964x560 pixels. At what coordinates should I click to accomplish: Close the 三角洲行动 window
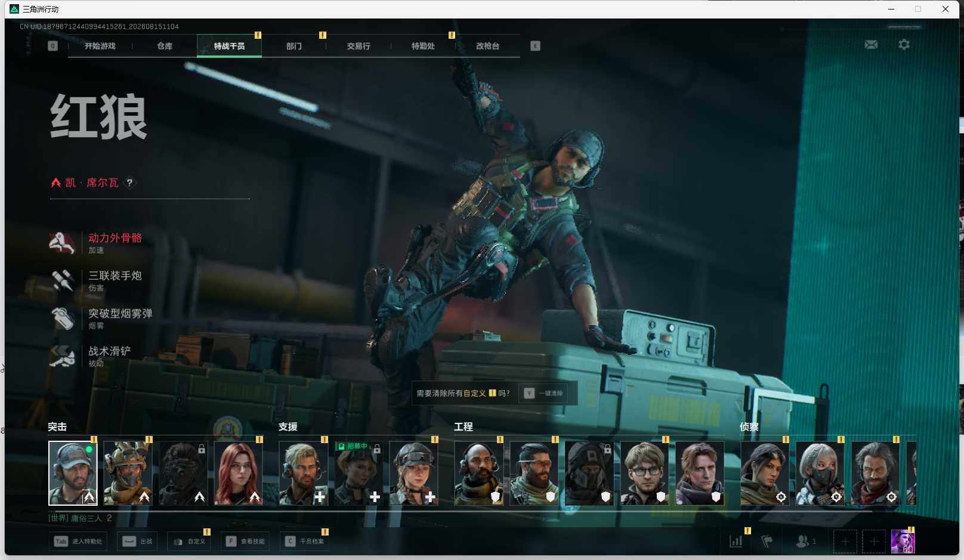tap(946, 9)
